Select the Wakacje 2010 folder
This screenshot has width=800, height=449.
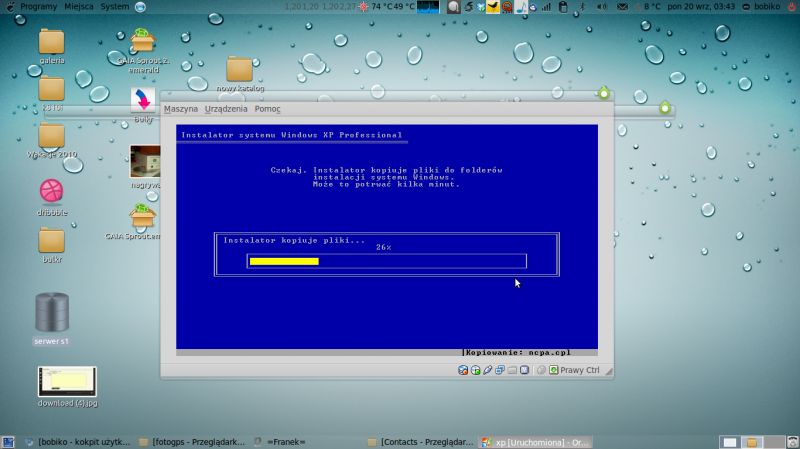coord(52,141)
